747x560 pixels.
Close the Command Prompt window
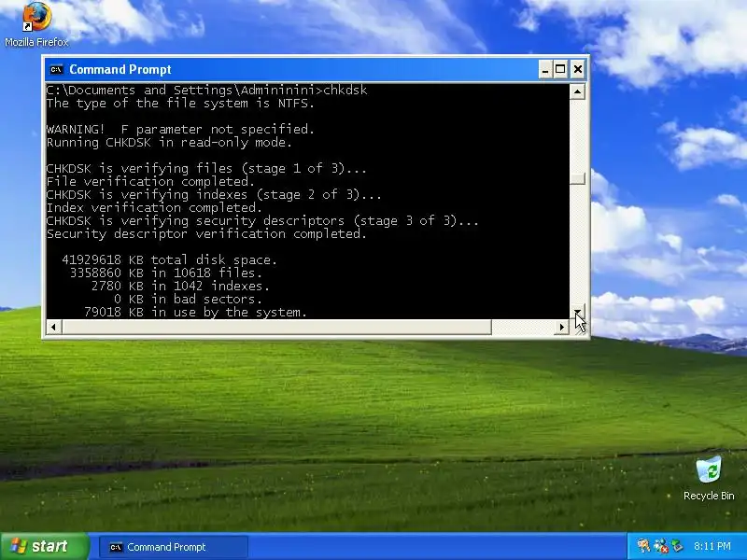(578, 69)
